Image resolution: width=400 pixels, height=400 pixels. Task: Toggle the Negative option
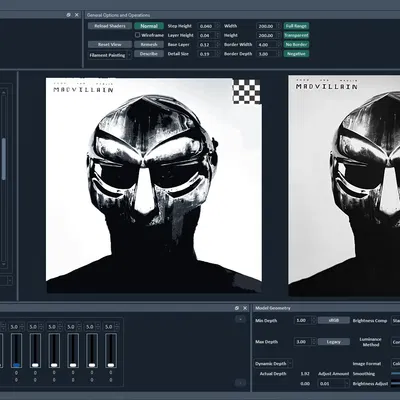[x=296, y=54]
